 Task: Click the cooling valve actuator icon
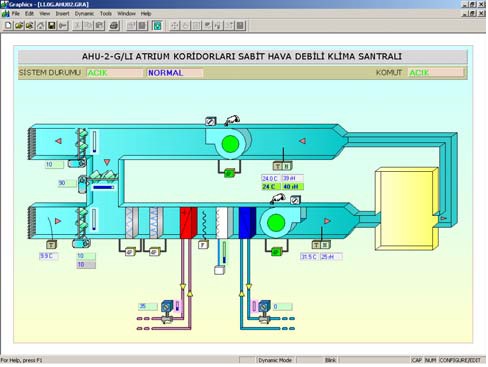point(264,306)
